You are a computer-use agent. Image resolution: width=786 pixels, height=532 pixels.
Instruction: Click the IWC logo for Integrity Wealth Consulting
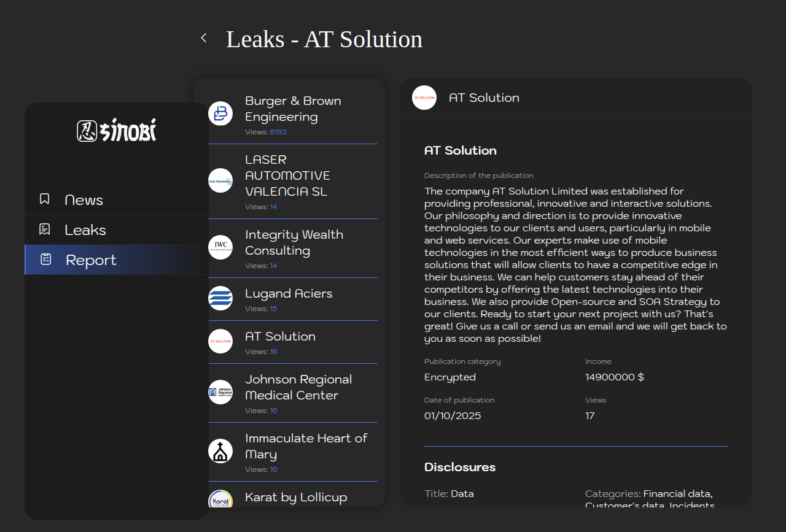coord(220,247)
